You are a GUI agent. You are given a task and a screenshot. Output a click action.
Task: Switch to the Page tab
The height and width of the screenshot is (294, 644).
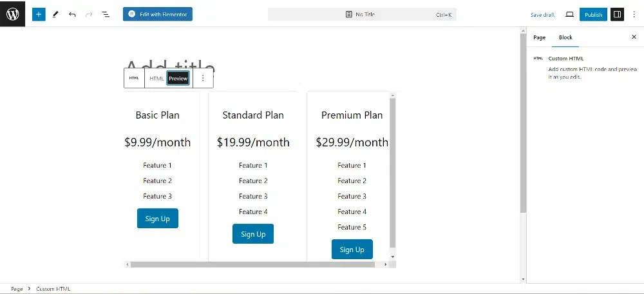[540, 37]
